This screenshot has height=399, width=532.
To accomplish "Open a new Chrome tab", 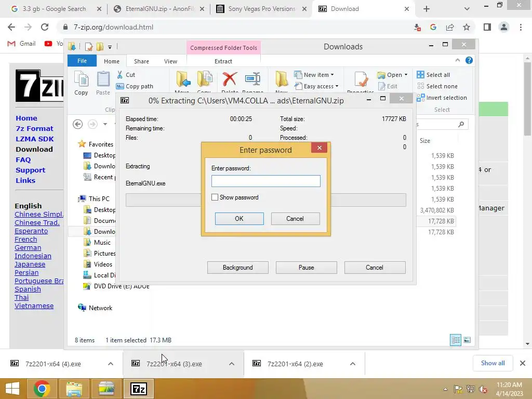I will click(427, 9).
